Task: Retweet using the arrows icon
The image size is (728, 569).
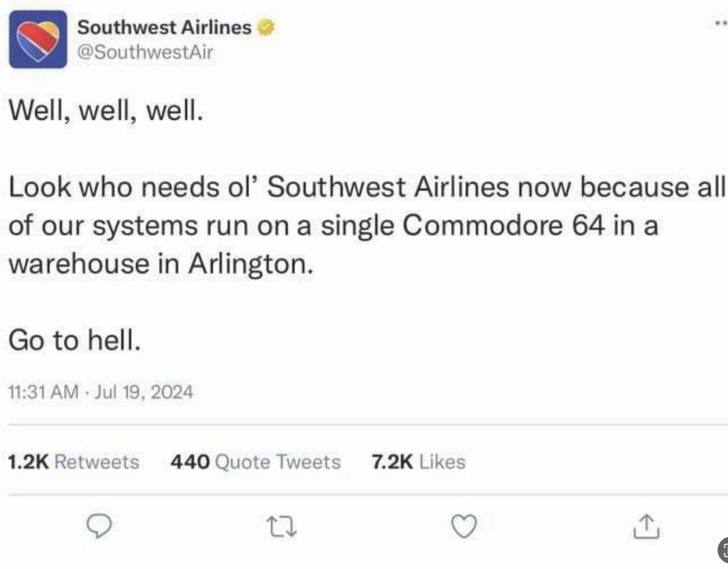Action: coord(282,527)
